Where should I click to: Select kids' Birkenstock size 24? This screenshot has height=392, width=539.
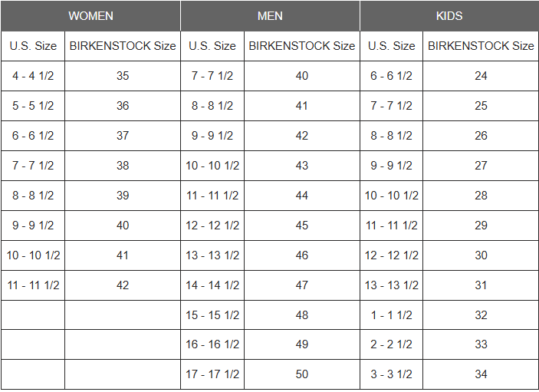tap(481, 76)
